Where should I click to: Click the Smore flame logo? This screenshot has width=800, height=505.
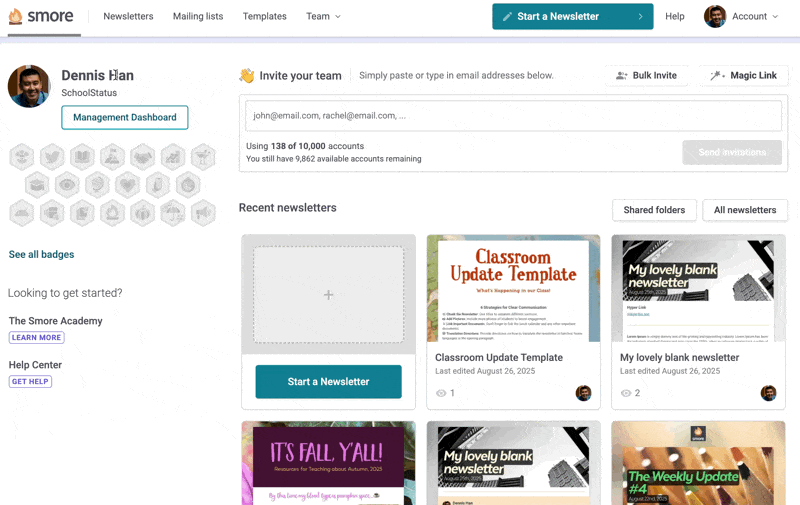(15, 16)
